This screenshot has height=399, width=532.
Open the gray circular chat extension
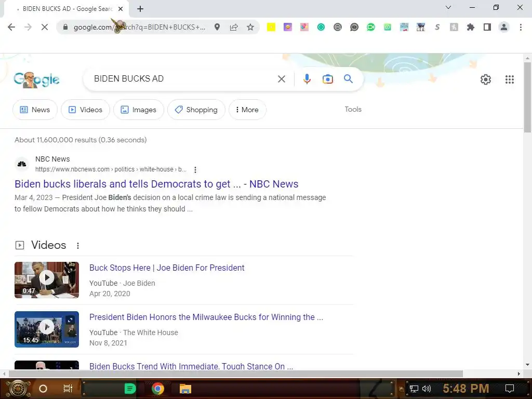[338, 27]
